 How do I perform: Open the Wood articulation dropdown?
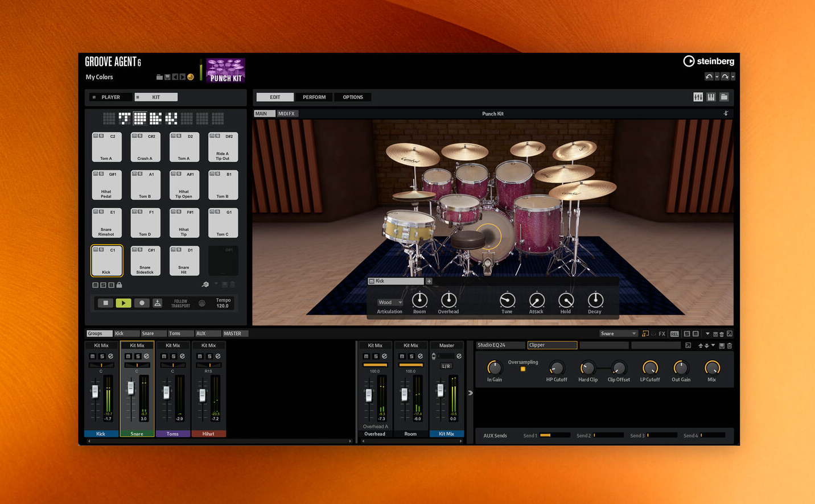[x=390, y=303]
